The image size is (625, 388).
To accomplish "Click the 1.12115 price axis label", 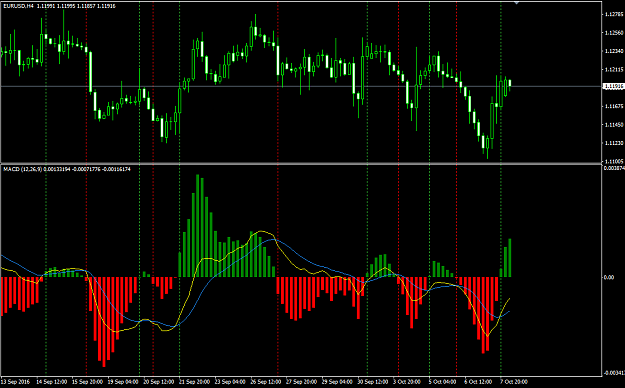I will click(614, 69).
